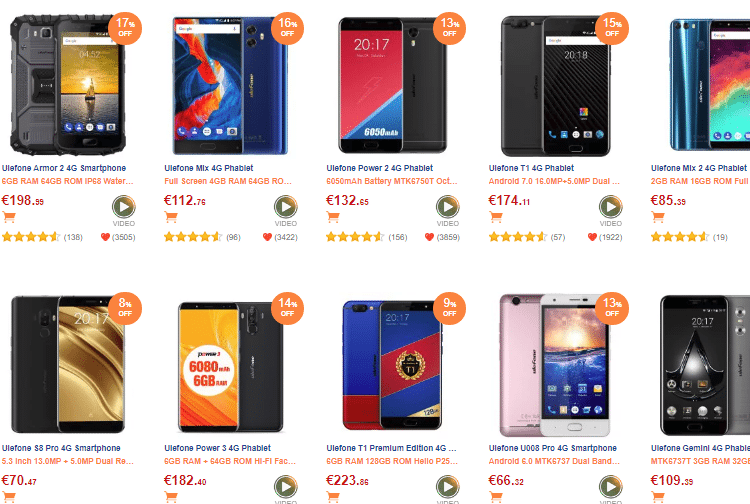Favorite the Ulefone Power 2 with heart icon

click(x=429, y=237)
